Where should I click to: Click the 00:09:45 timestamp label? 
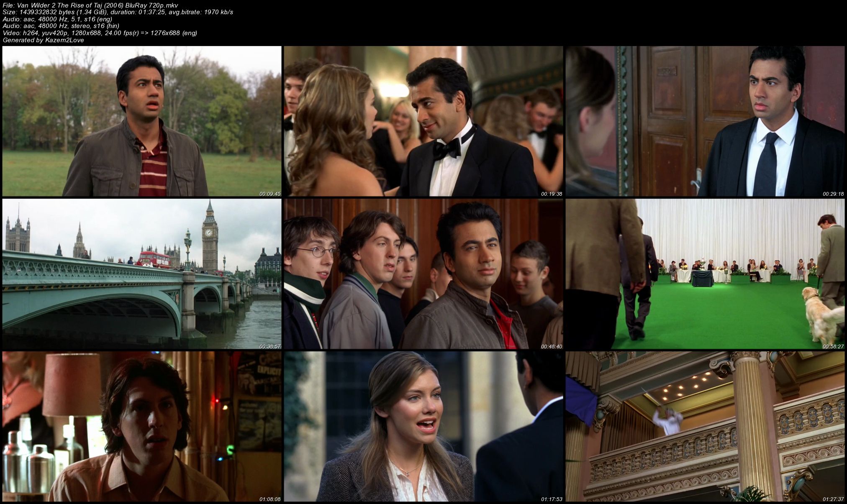point(270,194)
